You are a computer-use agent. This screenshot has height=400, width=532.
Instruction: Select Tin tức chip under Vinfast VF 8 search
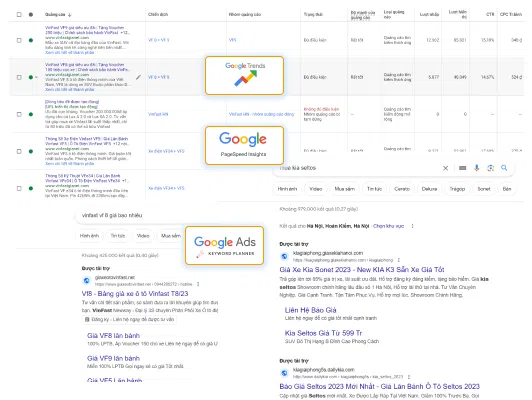point(118,236)
